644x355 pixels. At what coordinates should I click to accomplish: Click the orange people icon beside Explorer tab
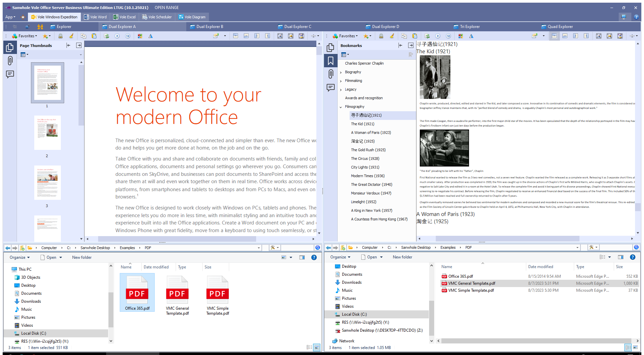coord(40,27)
